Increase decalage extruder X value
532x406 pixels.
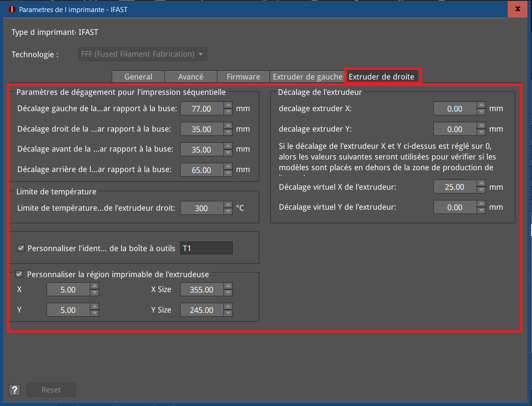pos(481,106)
